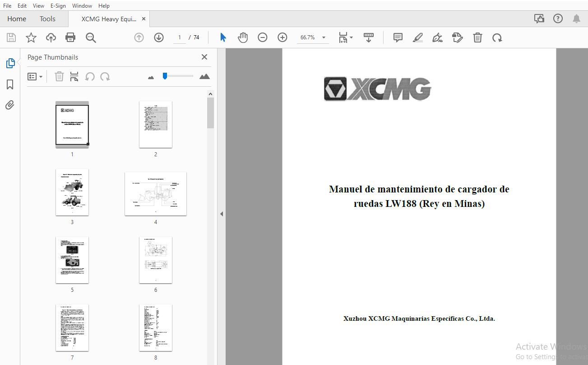Click the page number input field
588x365 pixels.
point(180,37)
